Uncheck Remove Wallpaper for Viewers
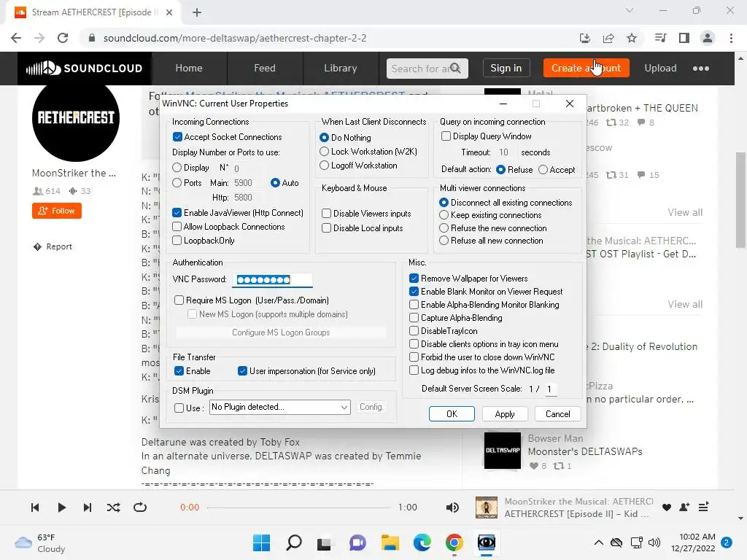The width and height of the screenshot is (747, 560). (414, 279)
